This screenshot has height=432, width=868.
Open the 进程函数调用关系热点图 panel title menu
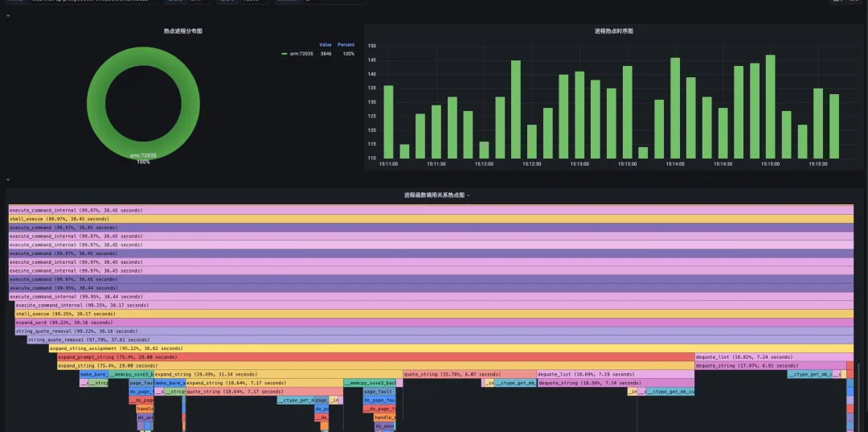[x=437, y=195]
